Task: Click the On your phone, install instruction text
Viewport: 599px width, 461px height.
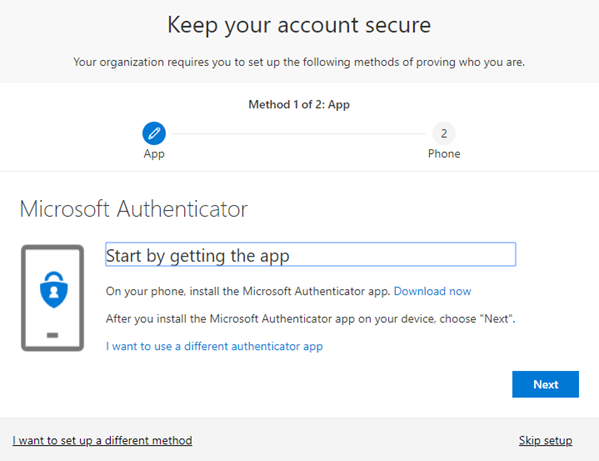Action: tap(248, 291)
